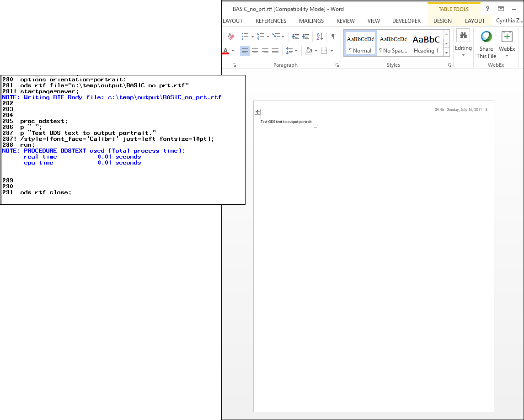
Task: Open Table Tools Layout tab
Action: coord(475,21)
